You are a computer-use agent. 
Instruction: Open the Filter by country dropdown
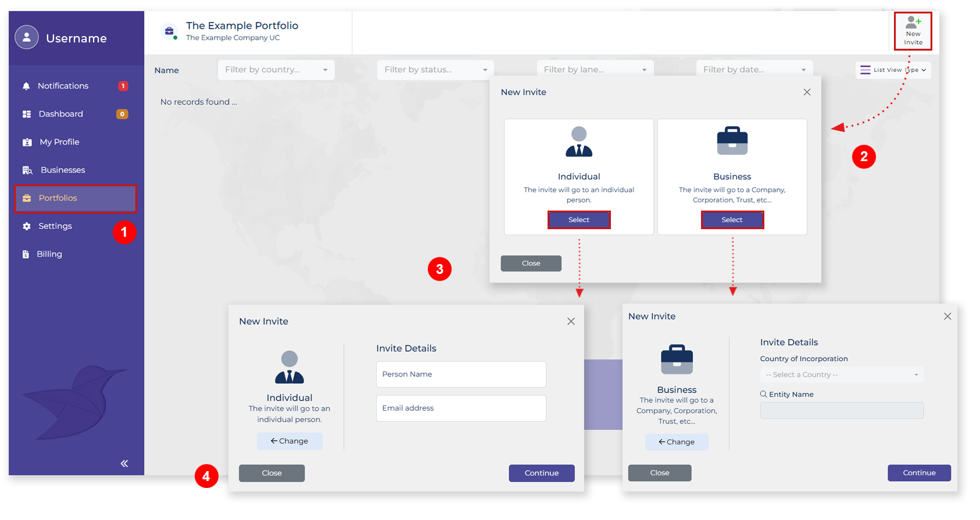[276, 70]
